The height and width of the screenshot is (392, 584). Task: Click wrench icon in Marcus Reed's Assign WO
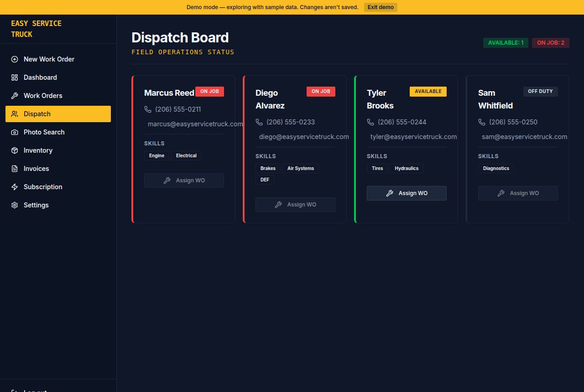coord(167,181)
